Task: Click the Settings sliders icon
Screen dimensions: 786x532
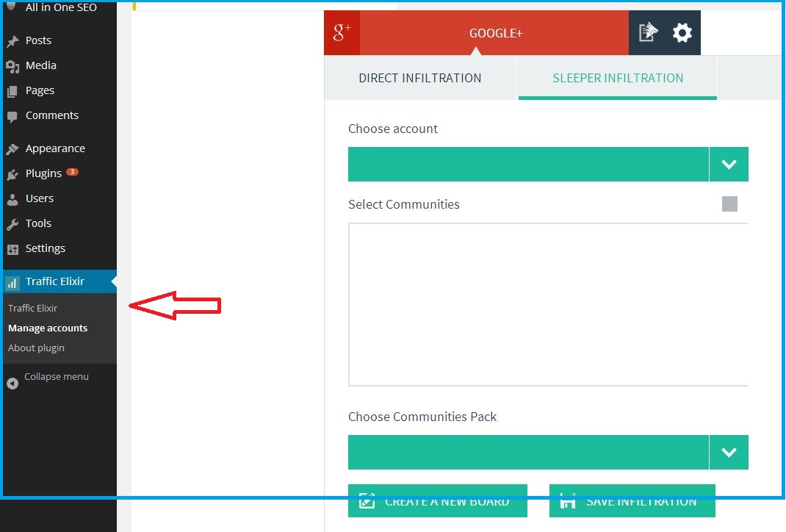Action: click(x=12, y=249)
